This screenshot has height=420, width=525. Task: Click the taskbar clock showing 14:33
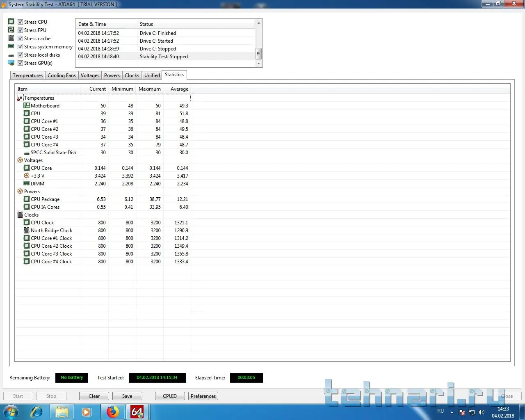tap(503, 412)
